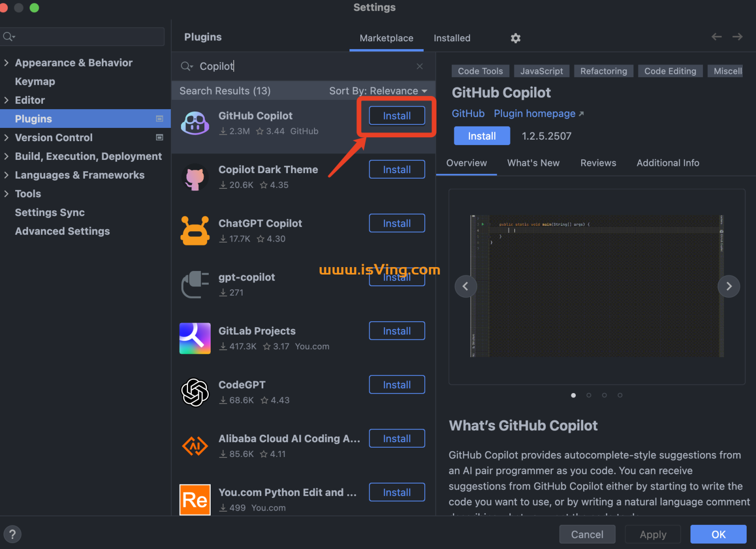
Task: Click the Alibaba Cloud AI Coding icon
Action: 195,446
